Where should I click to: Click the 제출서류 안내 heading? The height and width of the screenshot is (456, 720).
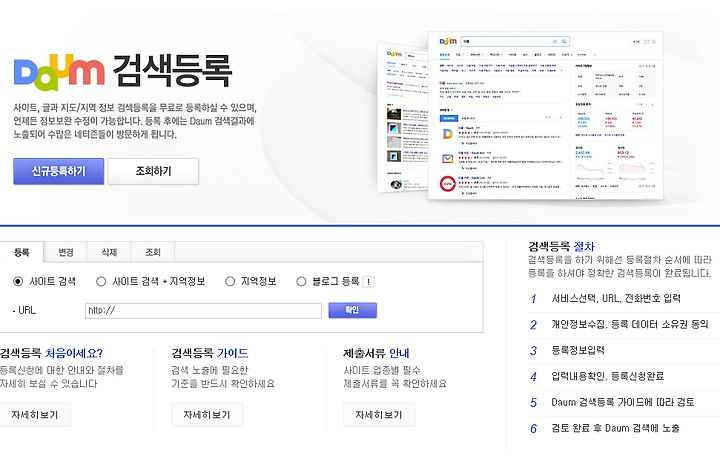pos(376,353)
